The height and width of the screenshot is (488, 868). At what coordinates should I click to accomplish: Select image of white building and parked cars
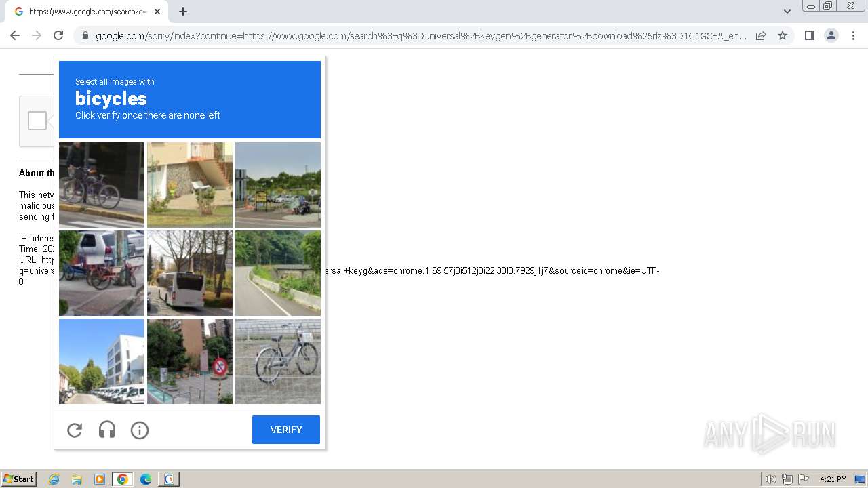[x=102, y=361]
